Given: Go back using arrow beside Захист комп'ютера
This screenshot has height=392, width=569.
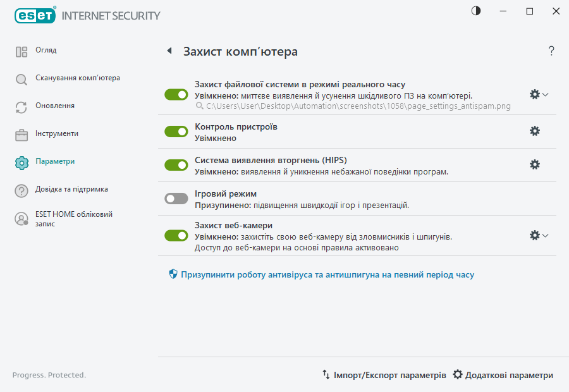Looking at the screenshot, I should pos(169,51).
